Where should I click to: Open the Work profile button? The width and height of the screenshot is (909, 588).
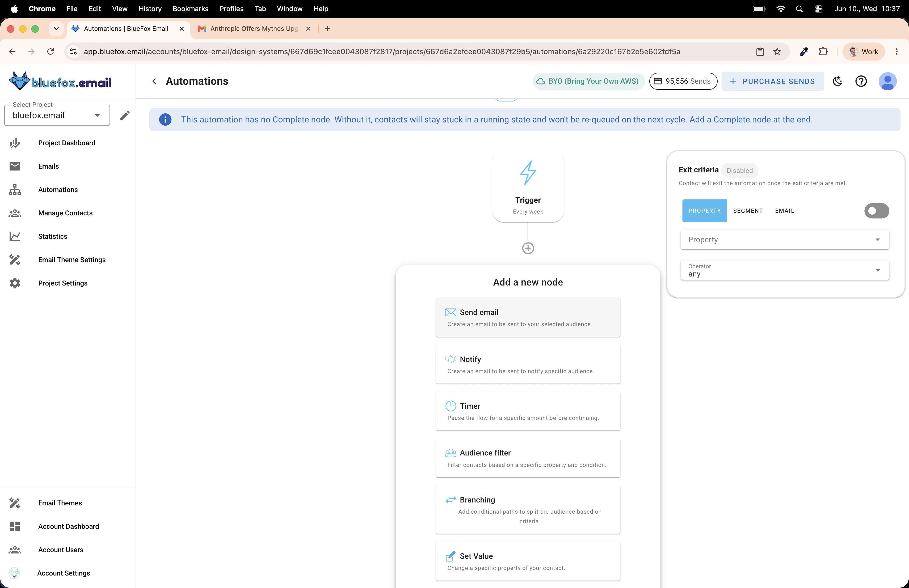[864, 52]
